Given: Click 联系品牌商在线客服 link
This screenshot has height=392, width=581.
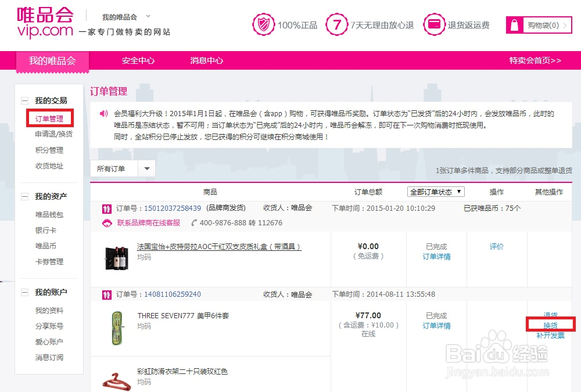Looking at the screenshot, I should click(x=149, y=222).
